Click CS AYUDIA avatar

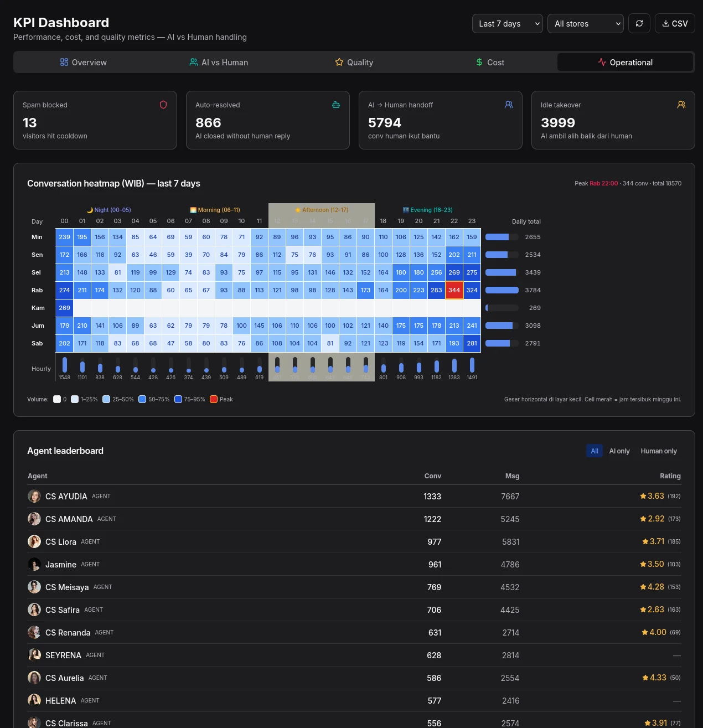pos(34,496)
